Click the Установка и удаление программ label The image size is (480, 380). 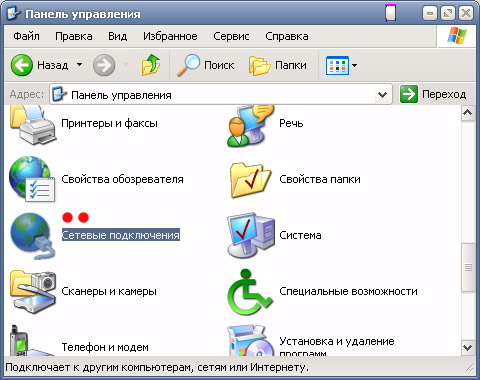coord(337,347)
